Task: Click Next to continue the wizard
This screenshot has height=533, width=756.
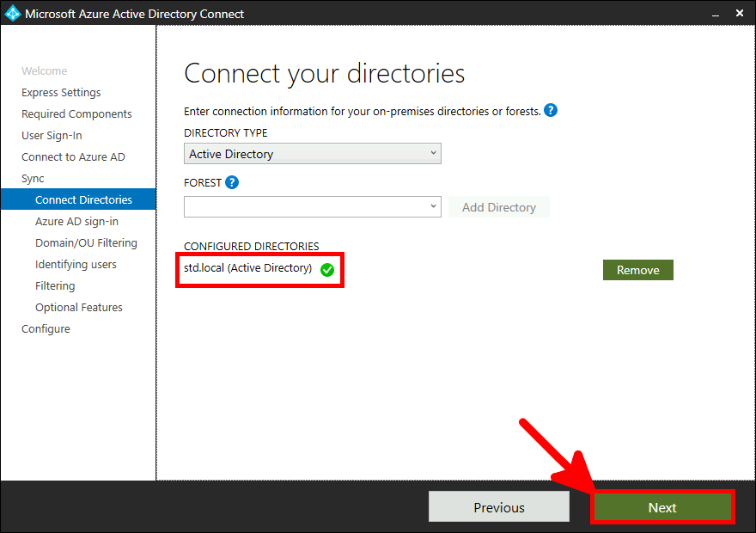Action: [x=662, y=506]
